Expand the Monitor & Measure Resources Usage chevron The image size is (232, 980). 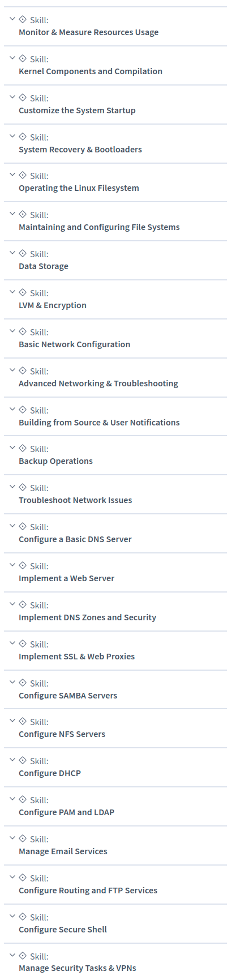(x=12, y=19)
